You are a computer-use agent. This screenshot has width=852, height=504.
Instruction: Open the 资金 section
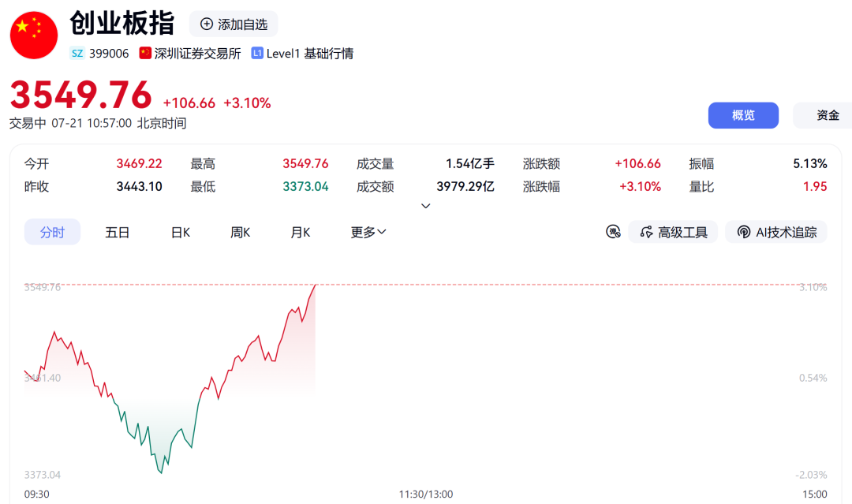point(826,115)
